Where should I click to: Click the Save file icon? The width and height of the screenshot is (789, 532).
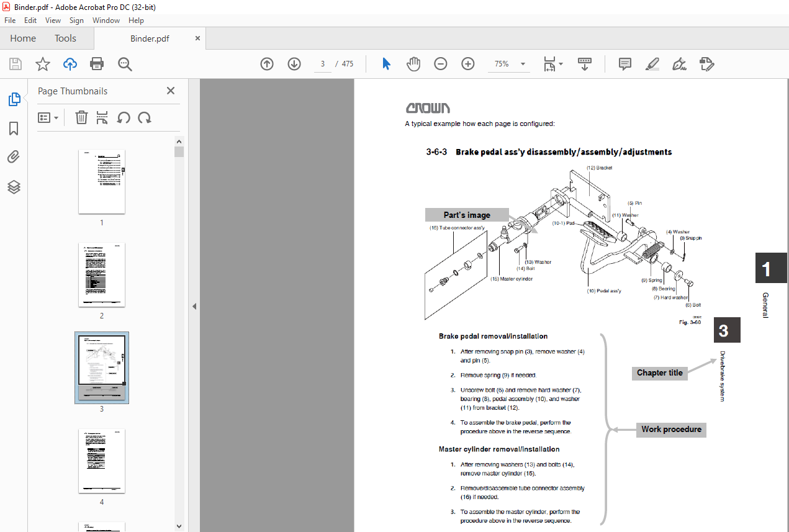(16, 64)
